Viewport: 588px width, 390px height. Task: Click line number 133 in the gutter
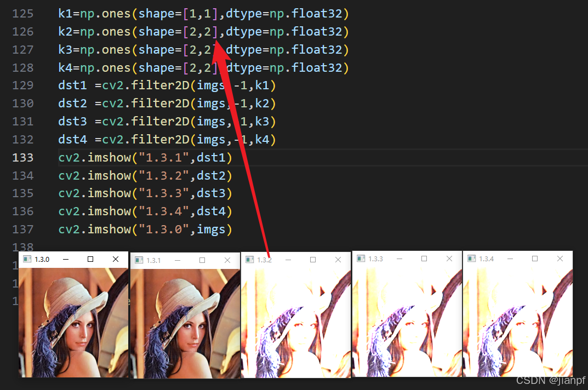pos(23,158)
